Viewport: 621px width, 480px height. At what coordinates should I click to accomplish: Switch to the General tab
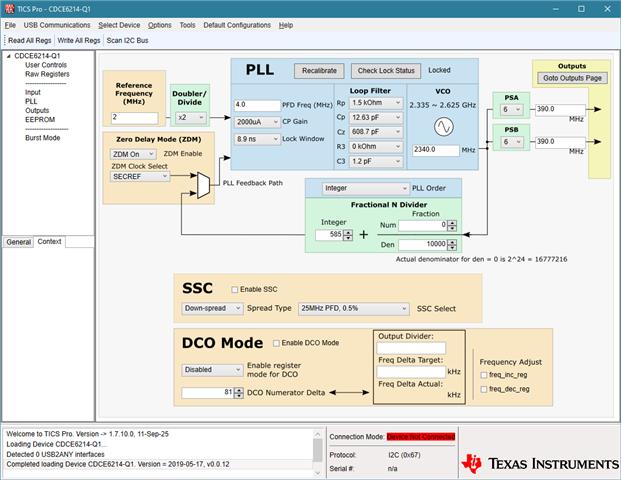[x=19, y=242]
